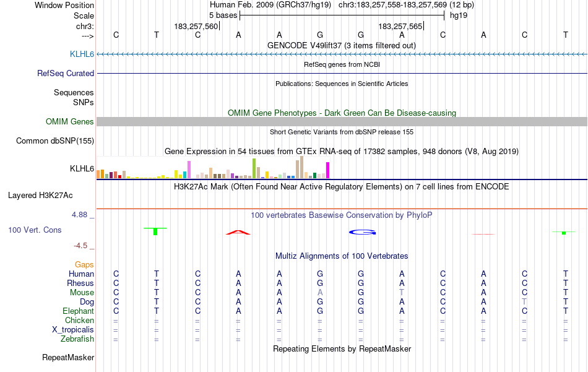The image size is (588, 372).
Task: Click the Scale label
Action: (84, 15)
